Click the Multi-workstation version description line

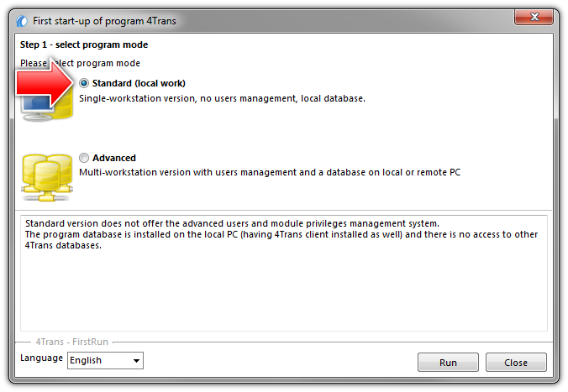(270, 172)
